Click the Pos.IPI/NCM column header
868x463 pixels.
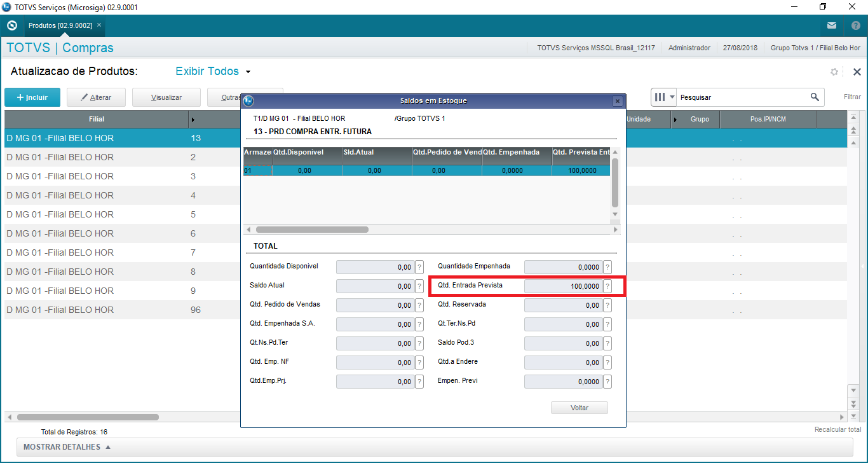pos(768,120)
